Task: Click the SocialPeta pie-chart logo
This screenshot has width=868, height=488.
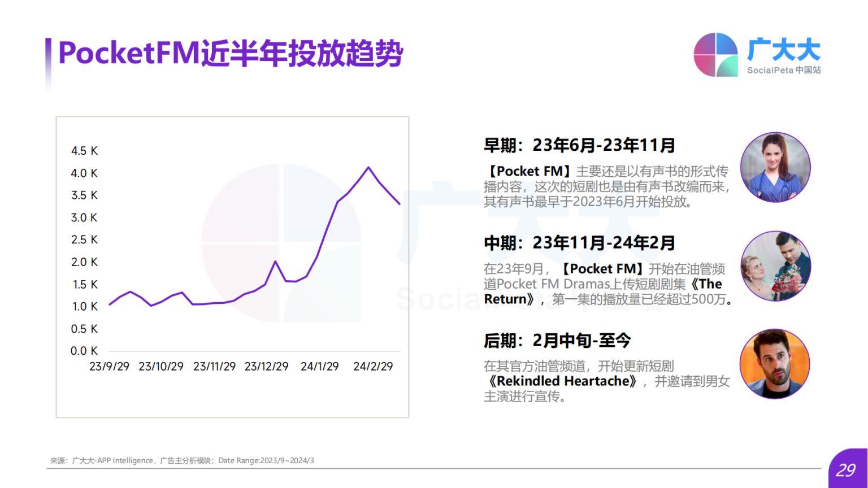Action: (715, 54)
